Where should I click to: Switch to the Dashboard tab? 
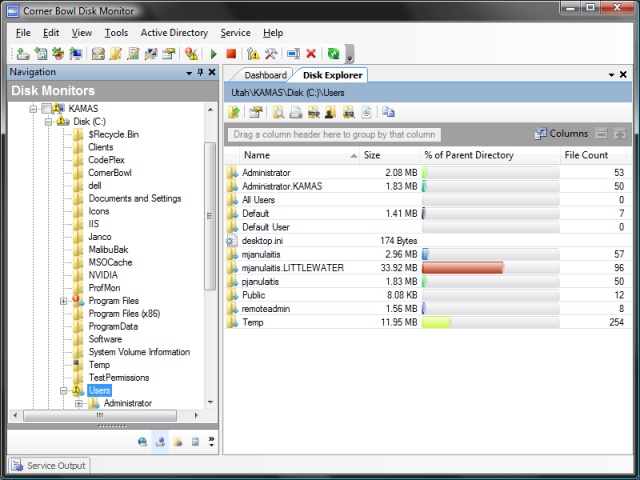point(265,75)
